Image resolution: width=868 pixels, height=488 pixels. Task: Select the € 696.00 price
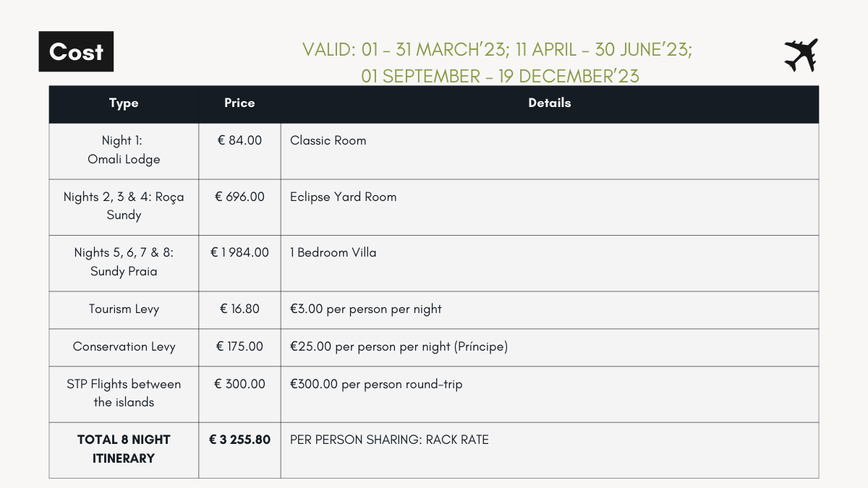click(239, 197)
